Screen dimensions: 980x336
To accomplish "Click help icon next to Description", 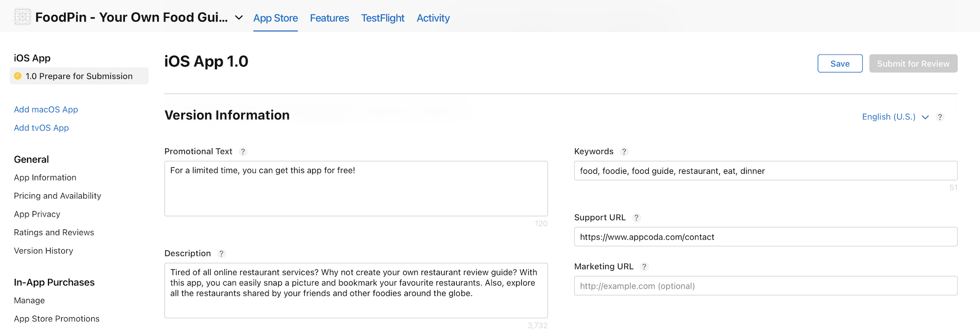I will pos(221,253).
